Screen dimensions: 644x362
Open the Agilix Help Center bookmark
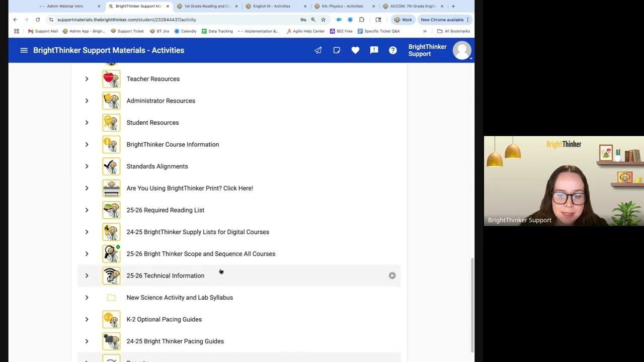[305, 31]
